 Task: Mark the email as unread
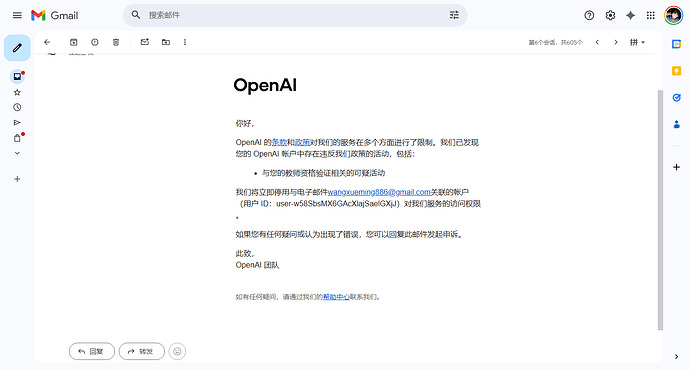pos(145,42)
